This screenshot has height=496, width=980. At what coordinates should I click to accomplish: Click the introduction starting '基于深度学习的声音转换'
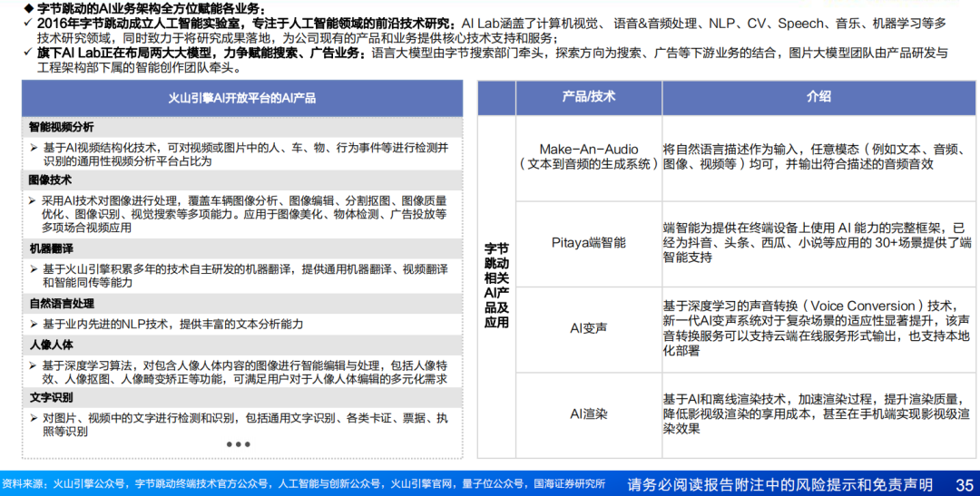pyautogui.click(x=817, y=328)
